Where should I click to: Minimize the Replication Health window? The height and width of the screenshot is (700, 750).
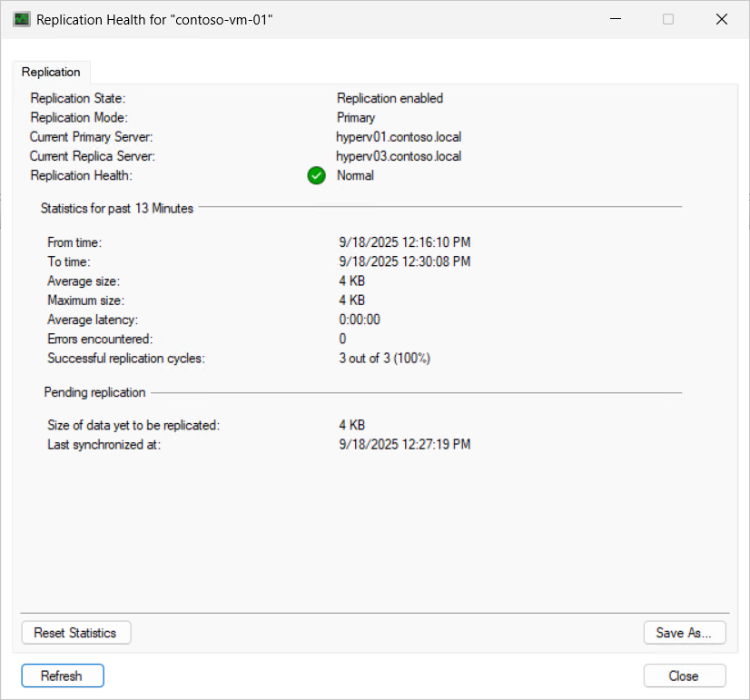point(616,19)
